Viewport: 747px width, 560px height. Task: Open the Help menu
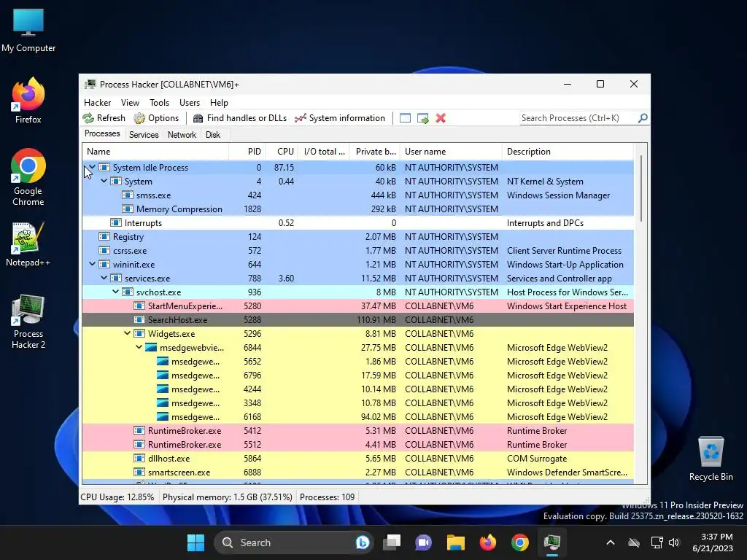tap(219, 102)
